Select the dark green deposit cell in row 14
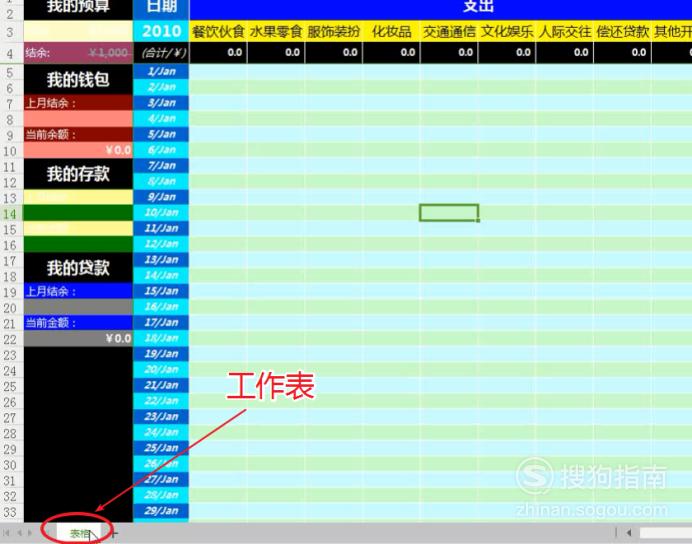692x544 pixels. tap(78, 213)
